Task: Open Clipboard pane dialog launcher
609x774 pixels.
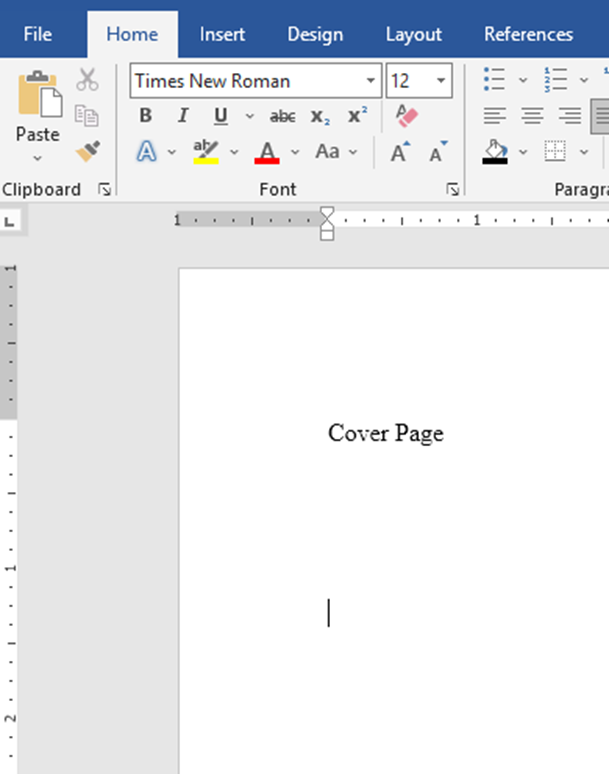Action: tap(105, 189)
